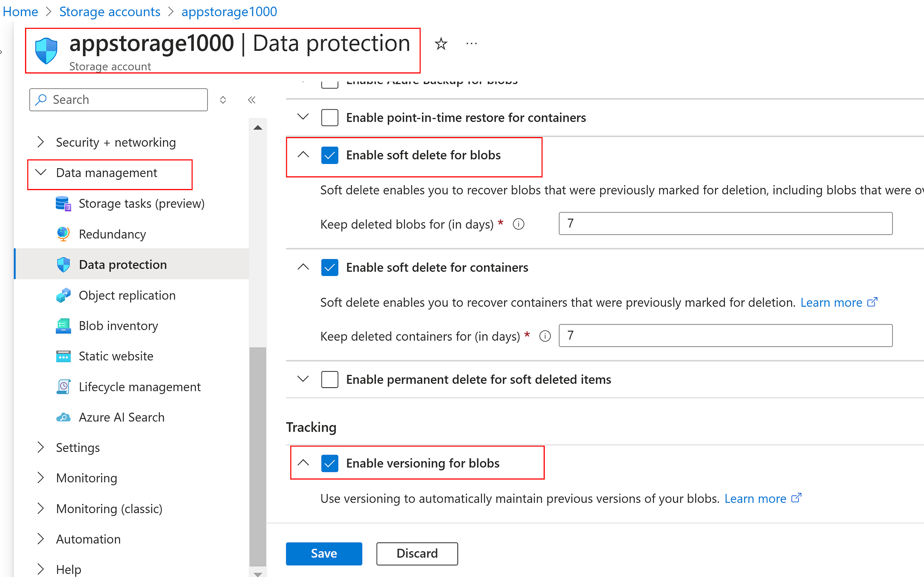The image size is (924, 577).
Task: Go to Home breadcrumb link
Action: tap(20, 12)
